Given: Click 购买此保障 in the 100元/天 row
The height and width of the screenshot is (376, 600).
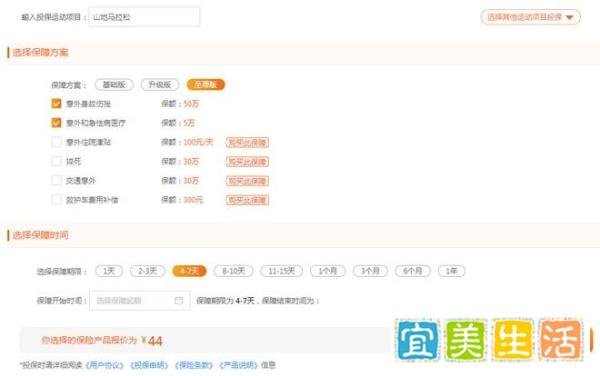Looking at the screenshot, I should pos(247,142).
